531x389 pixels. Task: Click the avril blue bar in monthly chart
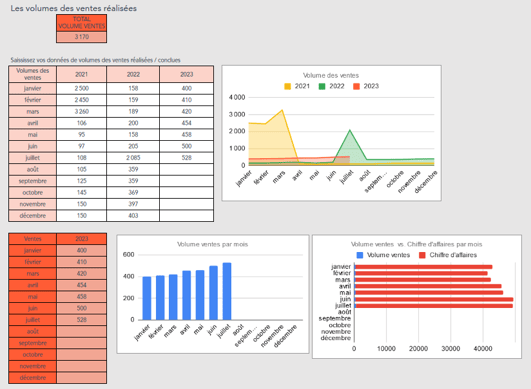point(187,295)
